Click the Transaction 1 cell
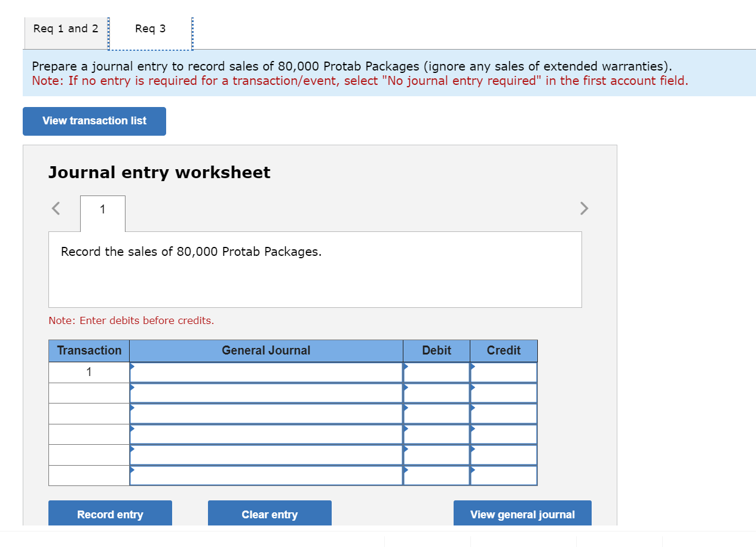756x547 pixels. coord(88,371)
